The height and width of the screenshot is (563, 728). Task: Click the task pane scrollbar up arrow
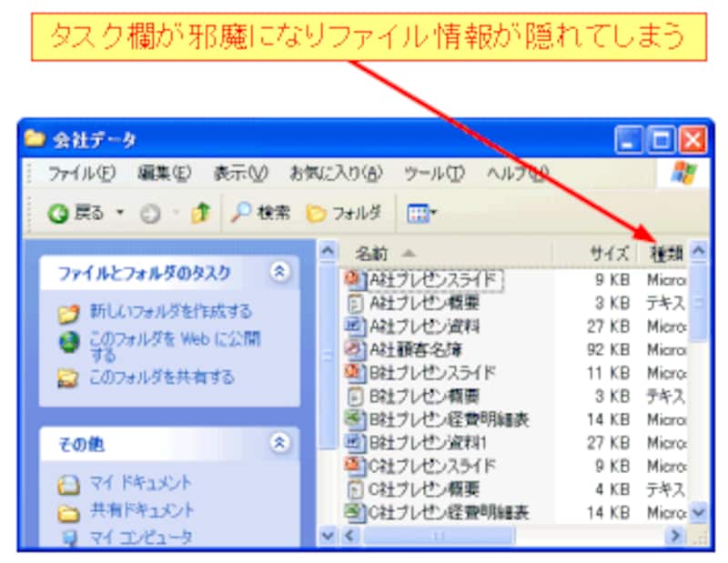[328, 251]
